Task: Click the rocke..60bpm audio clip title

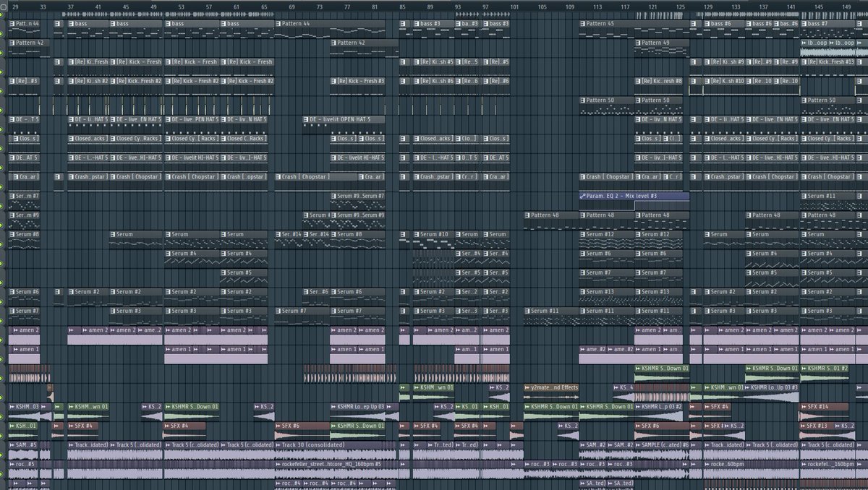Action: tap(724, 464)
